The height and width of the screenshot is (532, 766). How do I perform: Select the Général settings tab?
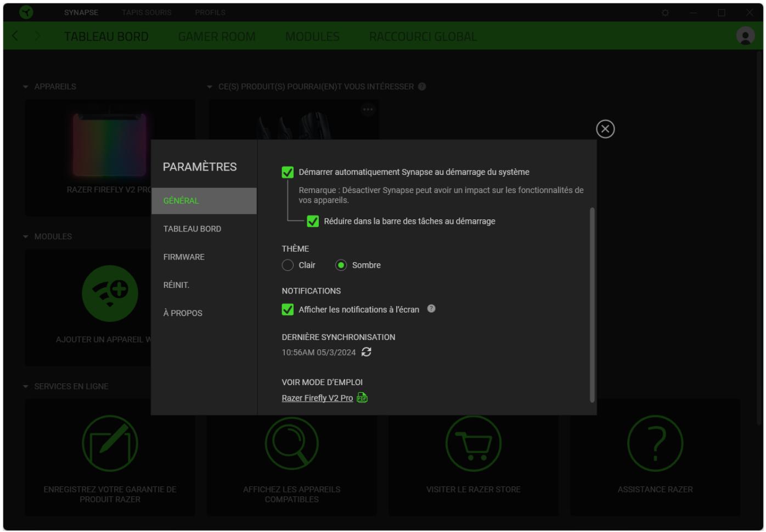pos(204,201)
